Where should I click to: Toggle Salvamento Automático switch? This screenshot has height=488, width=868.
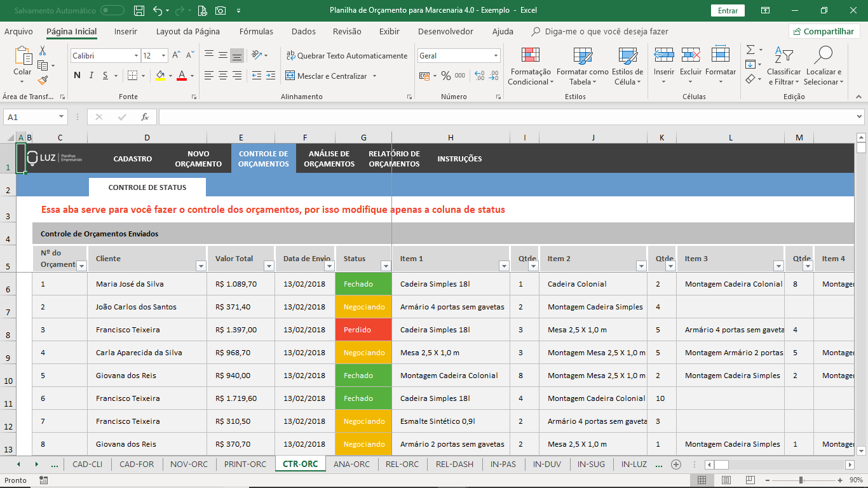point(112,11)
